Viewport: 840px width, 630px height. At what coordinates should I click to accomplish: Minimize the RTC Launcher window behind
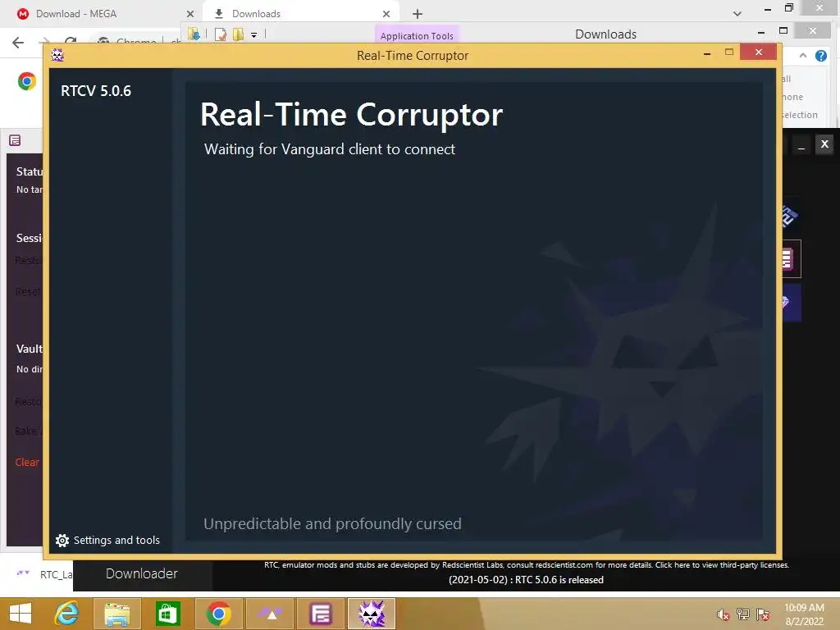tap(801, 146)
